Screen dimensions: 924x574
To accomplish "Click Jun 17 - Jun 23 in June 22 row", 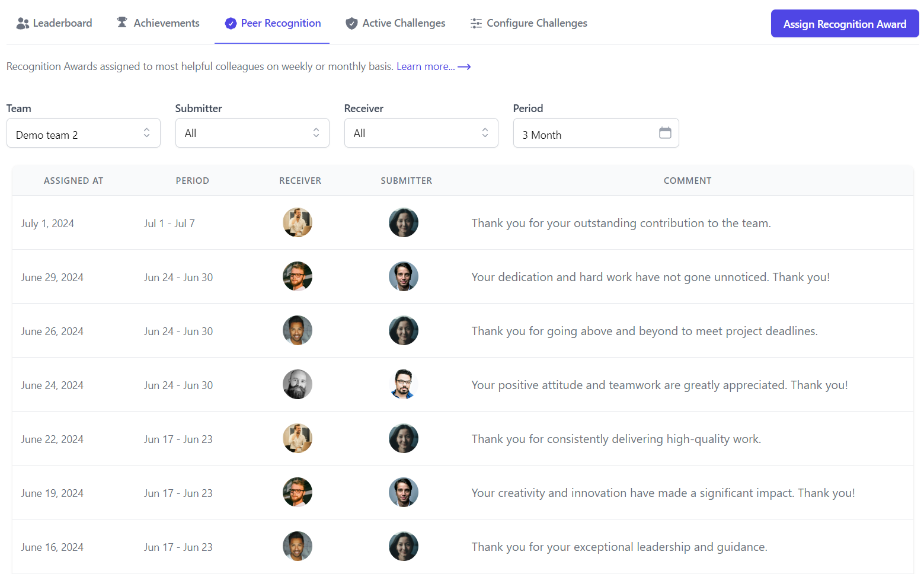I will pos(178,439).
